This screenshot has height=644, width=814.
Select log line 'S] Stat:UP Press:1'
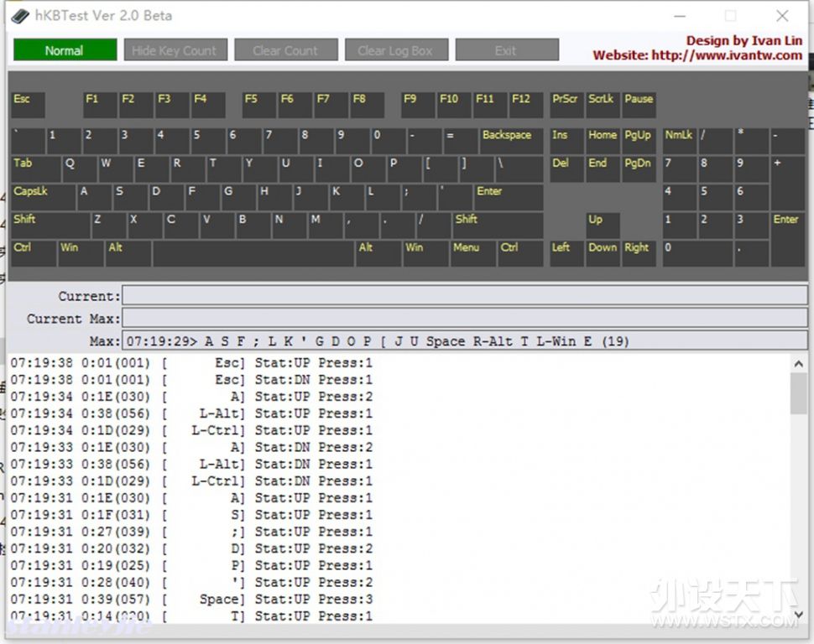tap(191, 515)
